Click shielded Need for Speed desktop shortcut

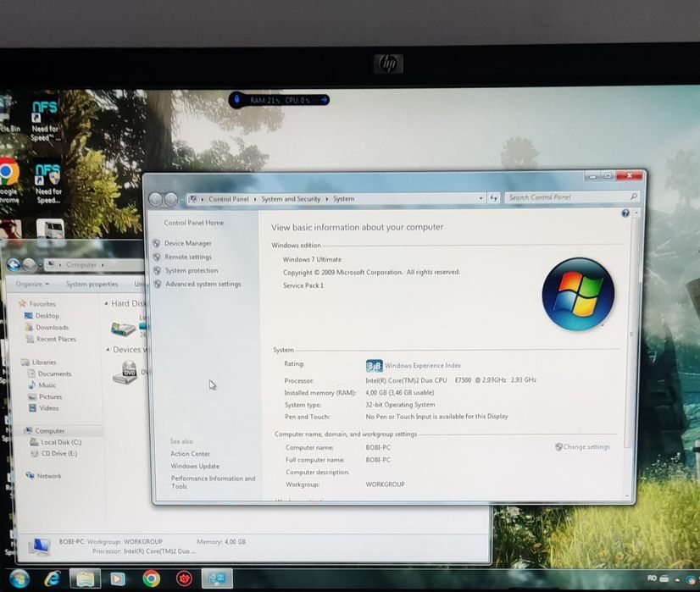tap(47, 183)
